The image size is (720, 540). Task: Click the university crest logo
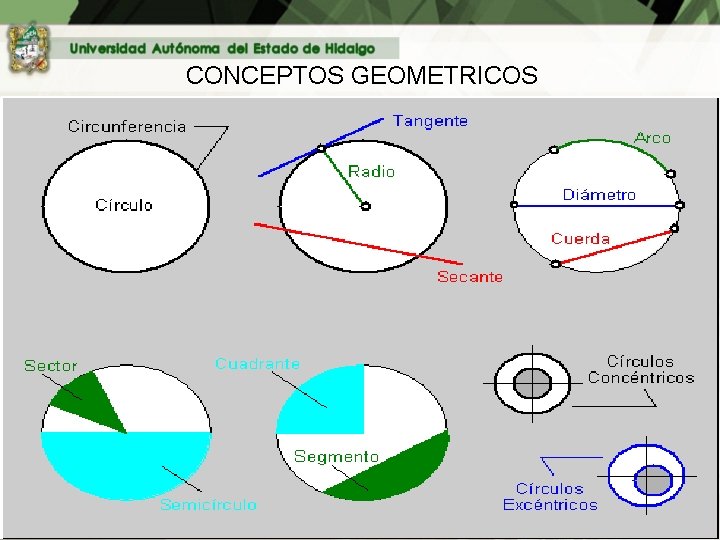[28, 50]
